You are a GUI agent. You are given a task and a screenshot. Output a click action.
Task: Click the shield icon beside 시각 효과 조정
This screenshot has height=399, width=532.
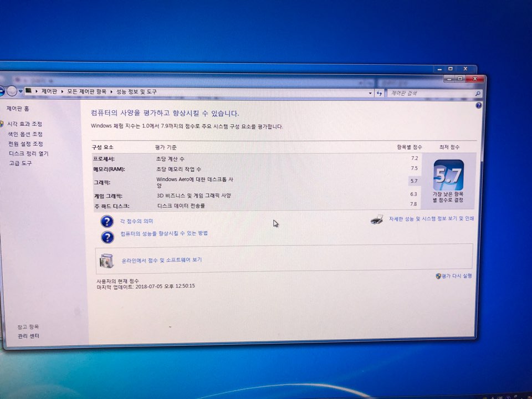click(x=2, y=124)
